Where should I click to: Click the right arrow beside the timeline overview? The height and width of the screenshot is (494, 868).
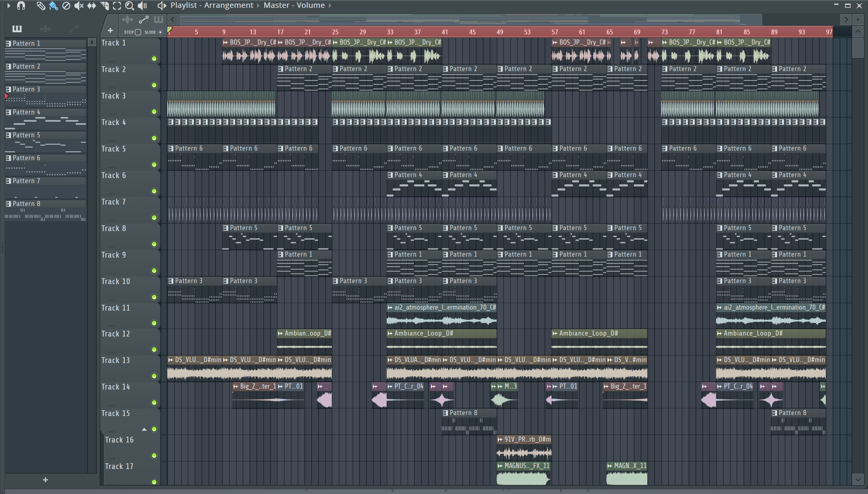point(846,20)
